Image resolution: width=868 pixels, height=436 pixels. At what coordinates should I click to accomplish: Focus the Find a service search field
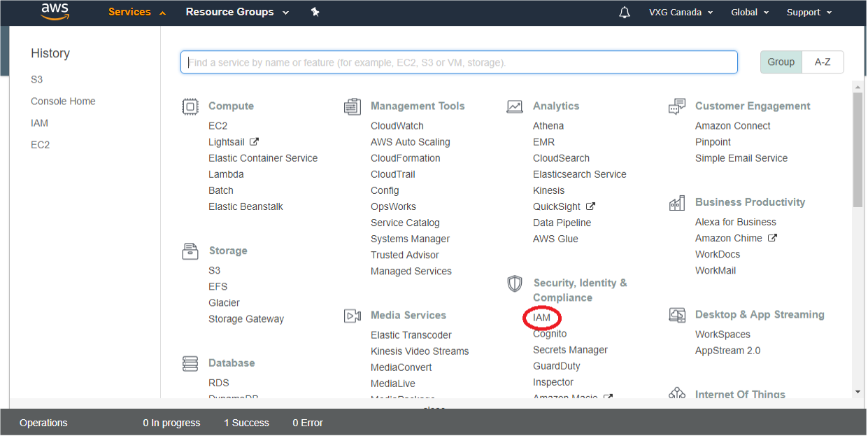[459, 62]
